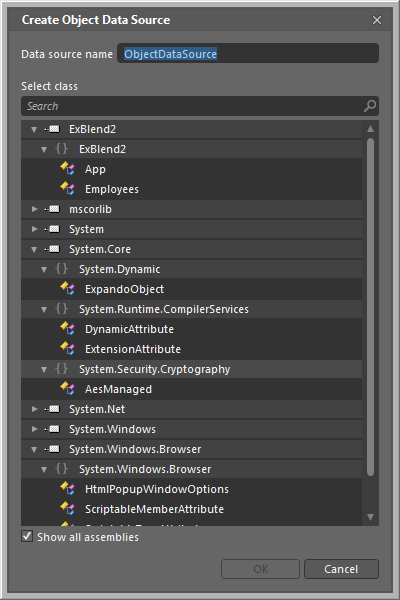
Task: Select the AesManaged class text
Action: [x=118, y=389]
